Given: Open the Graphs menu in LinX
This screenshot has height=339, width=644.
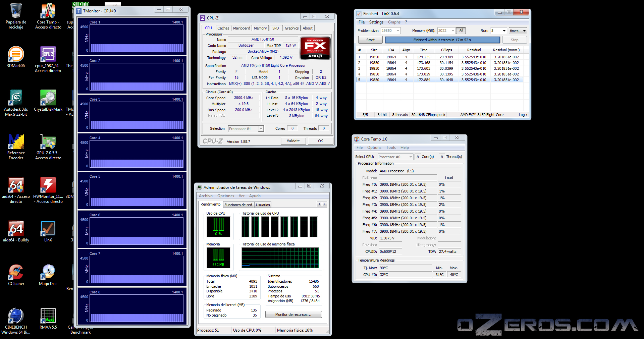Looking at the screenshot, I should (x=394, y=22).
